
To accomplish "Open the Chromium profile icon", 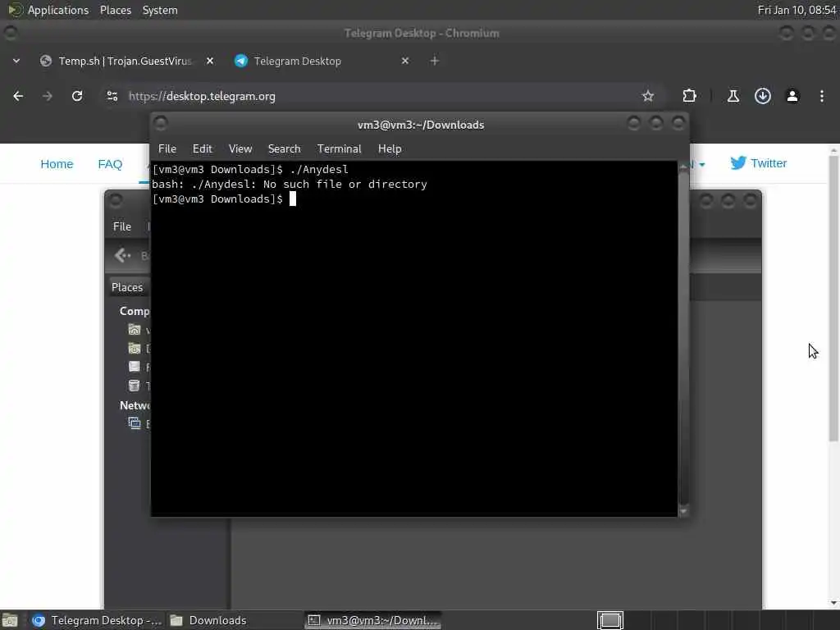I will coord(792,96).
